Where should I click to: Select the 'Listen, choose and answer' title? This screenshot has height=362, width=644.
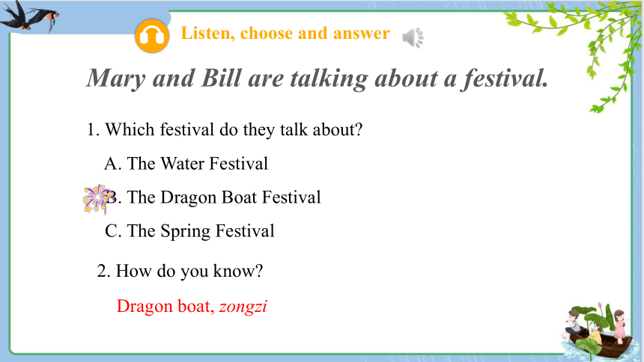[x=285, y=33]
